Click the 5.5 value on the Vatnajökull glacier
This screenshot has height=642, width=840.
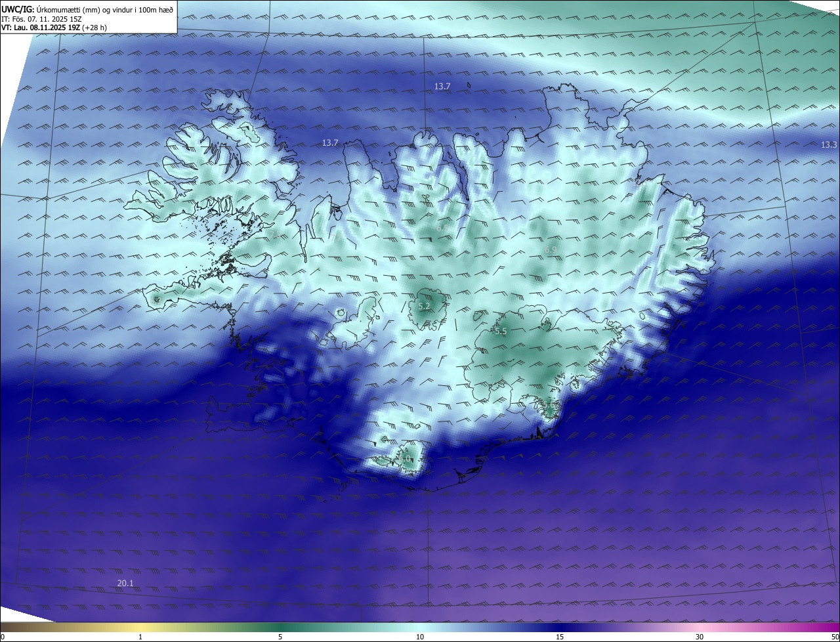tap(501, 332)
